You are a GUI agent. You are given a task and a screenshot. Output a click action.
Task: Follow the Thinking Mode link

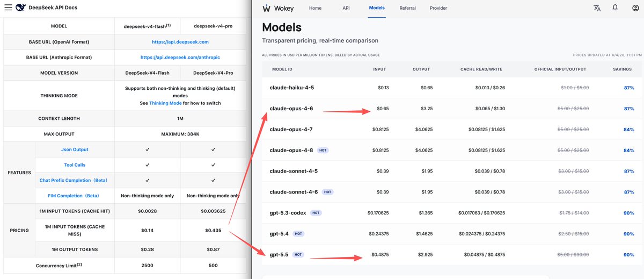[x=165, y=103]
